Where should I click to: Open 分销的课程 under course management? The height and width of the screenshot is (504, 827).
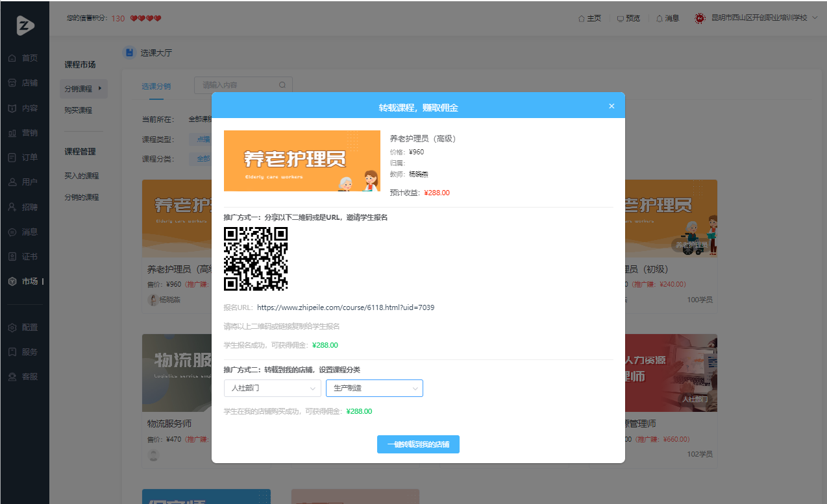(82, 197)
